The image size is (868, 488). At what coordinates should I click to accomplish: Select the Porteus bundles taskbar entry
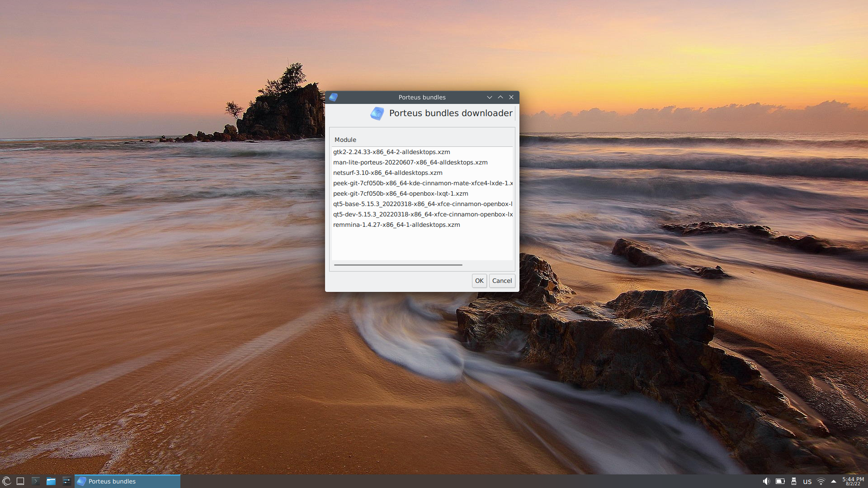pyautogui.click(x=127, y=481)
